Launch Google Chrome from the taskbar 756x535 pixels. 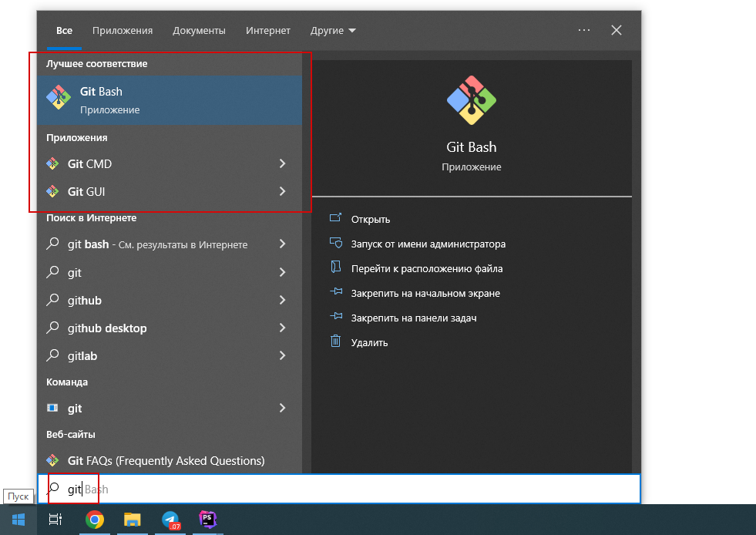95,520
